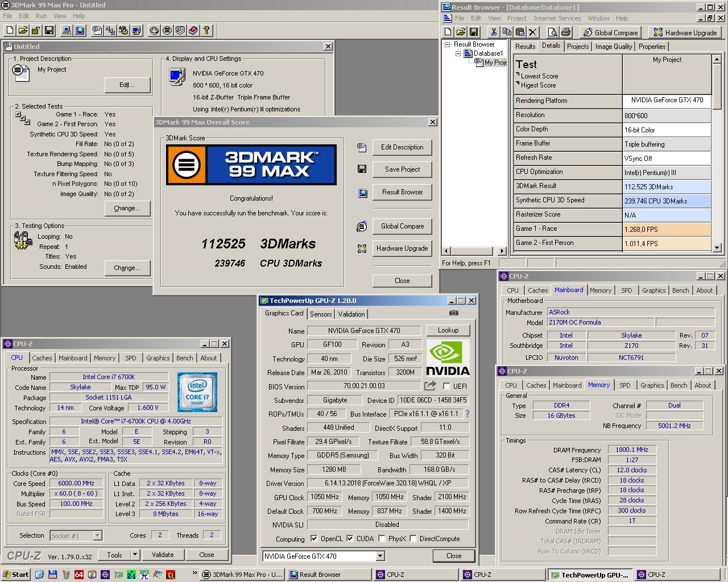Click the Open folder icon in Result Browser

[461, 32]
